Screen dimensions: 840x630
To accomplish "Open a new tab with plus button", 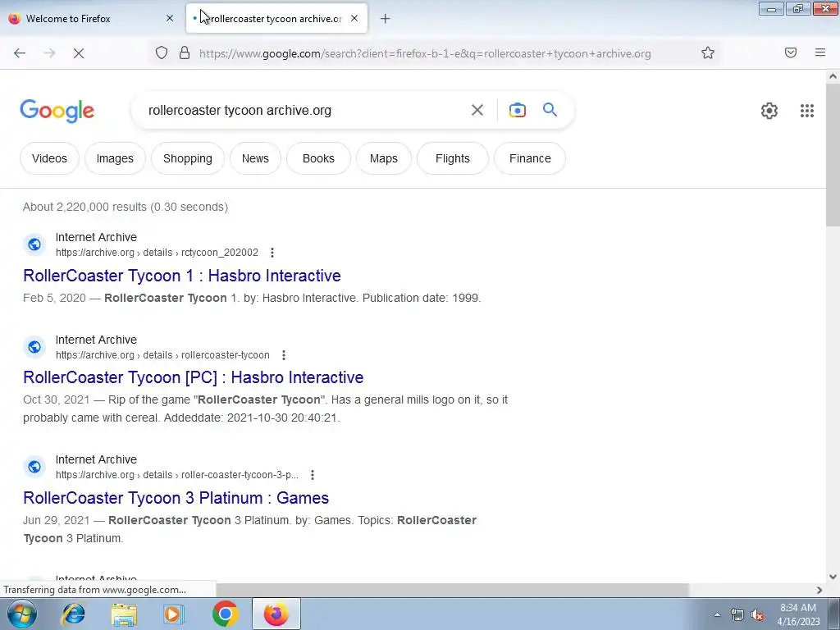I will tap(386, 19).
